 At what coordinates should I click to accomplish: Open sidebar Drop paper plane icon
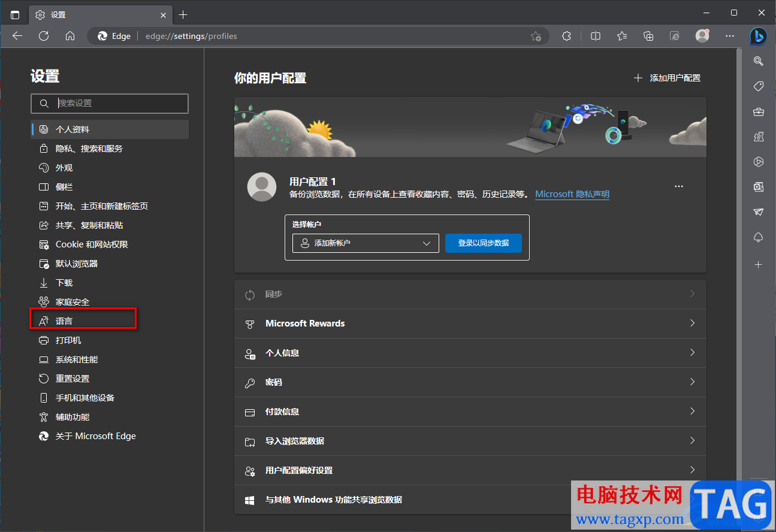click(758, 212)
